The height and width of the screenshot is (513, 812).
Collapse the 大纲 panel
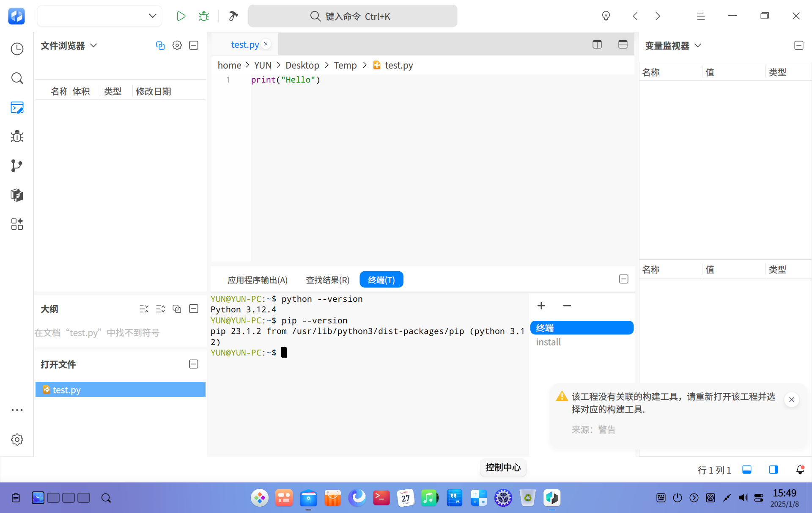[194, 309]
